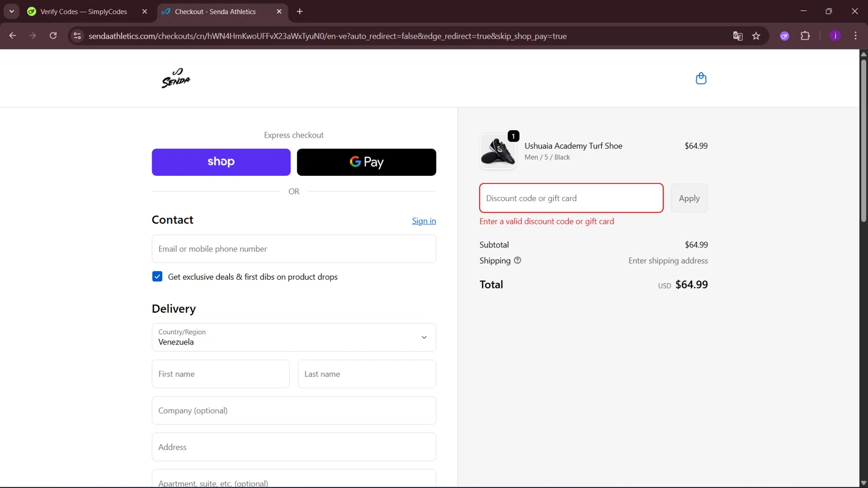Open the shopping bag cart icon
Viewport: 868px width, 488px height.
(701, 79)
